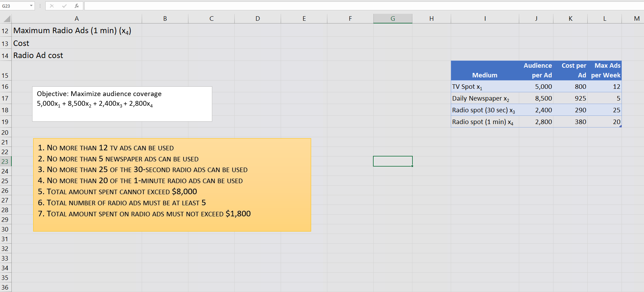This screenshot has width=644, height=292.
Task: Select the cost value "380" cell
Action: 570,122
